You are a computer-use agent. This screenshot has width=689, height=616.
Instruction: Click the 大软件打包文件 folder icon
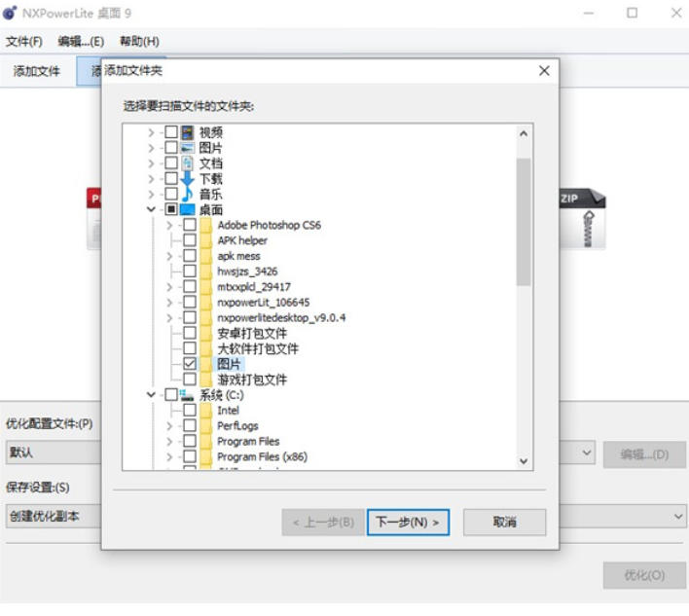[x=205, y=348]
